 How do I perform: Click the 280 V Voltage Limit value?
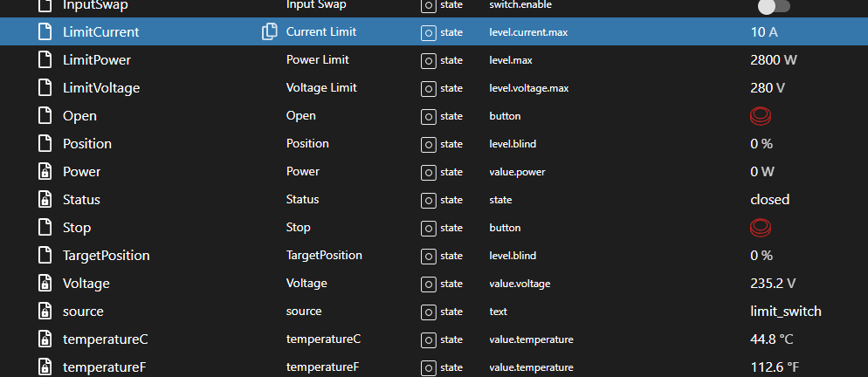tap(768, 88)
